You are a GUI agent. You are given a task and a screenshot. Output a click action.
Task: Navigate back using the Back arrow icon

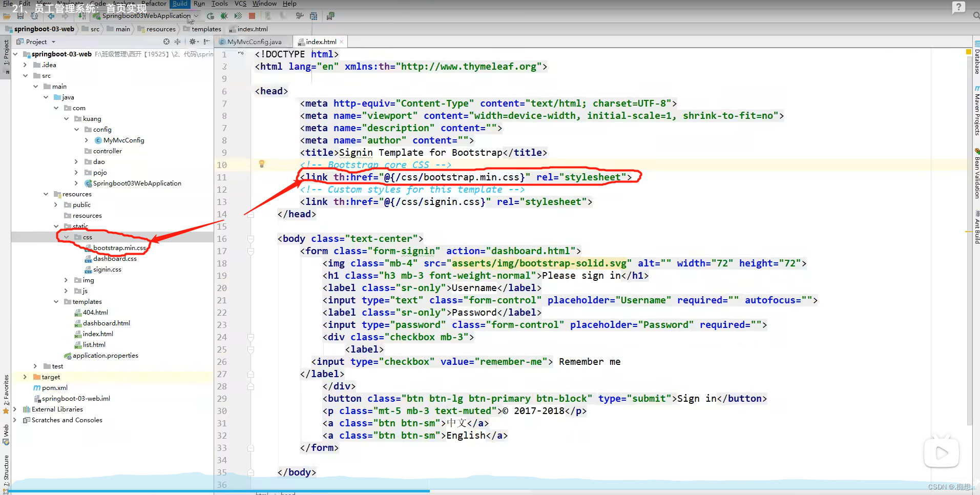51,16
